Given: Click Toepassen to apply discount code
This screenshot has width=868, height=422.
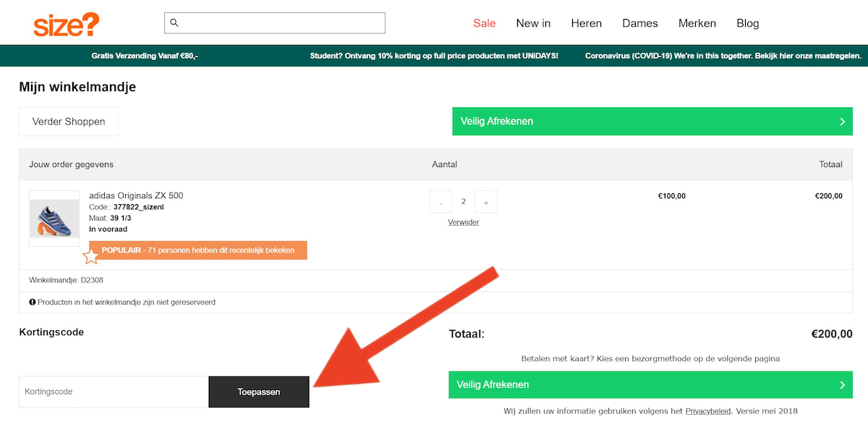Looking at the screenshot, I should (x=259, y=392).
